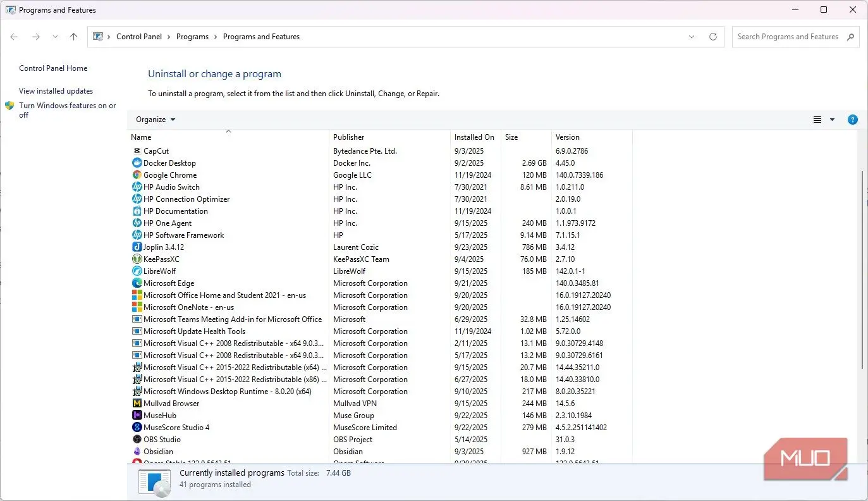Click the Microsoft Update Health Tools icon
The width and height of the screenshot is (868, 501).
pyautogui.click(x=137, y=331)
